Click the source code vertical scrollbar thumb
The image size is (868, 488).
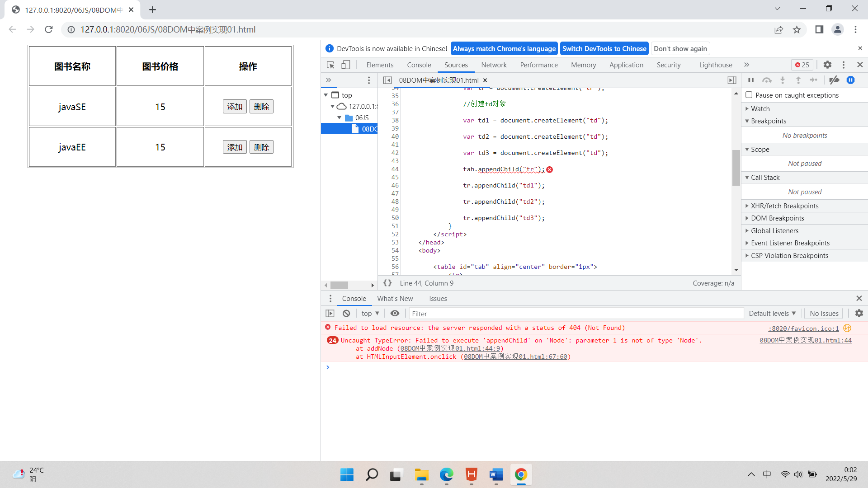(736, 167)
